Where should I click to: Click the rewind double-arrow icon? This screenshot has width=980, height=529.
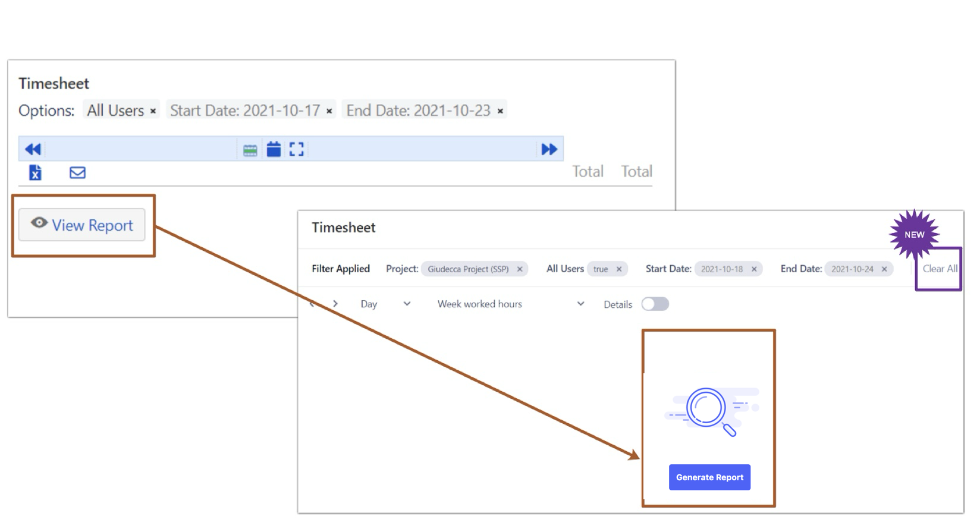(x=33, y=149)
